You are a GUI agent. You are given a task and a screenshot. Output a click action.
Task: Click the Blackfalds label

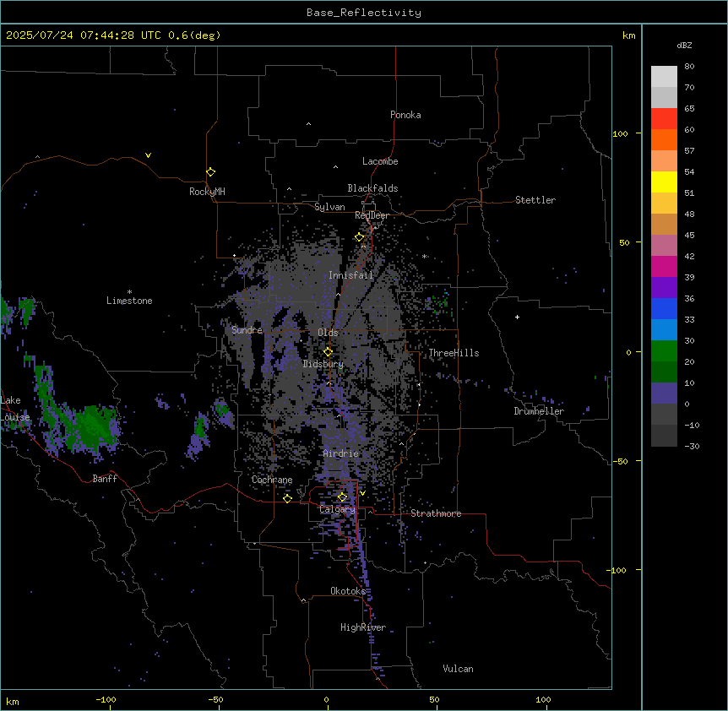pos(372,188)
